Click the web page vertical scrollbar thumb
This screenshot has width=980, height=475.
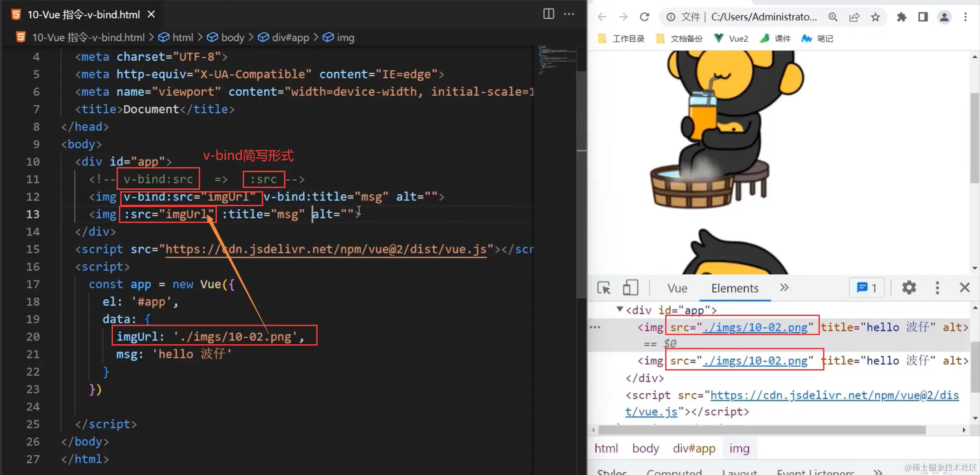click(x=975, y=138)
